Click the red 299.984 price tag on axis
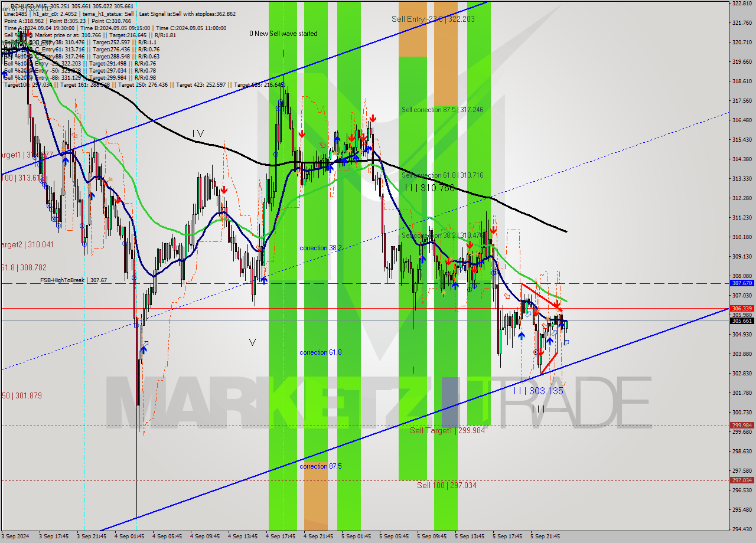This screenshot has width=756, height=543. pos(742,425)
